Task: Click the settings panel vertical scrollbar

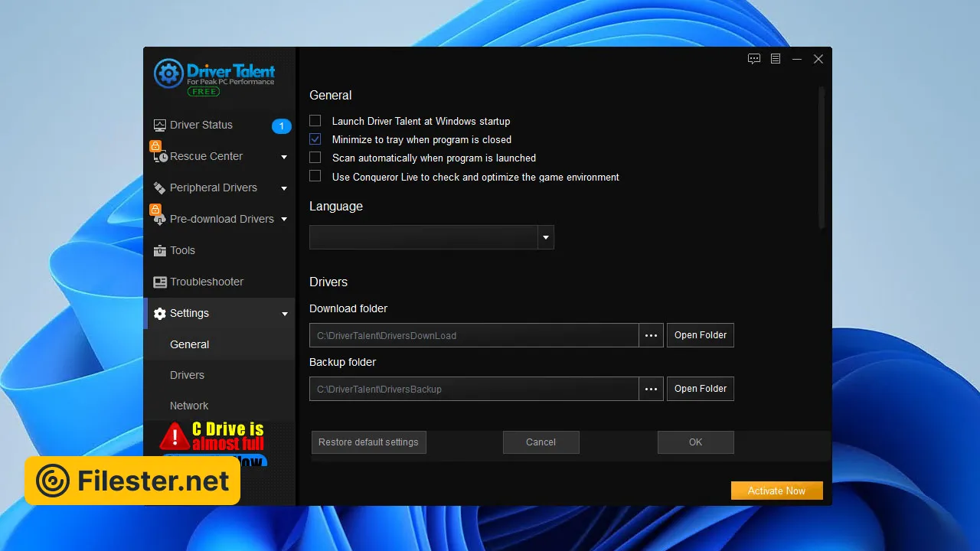Action: pos(822,157)
